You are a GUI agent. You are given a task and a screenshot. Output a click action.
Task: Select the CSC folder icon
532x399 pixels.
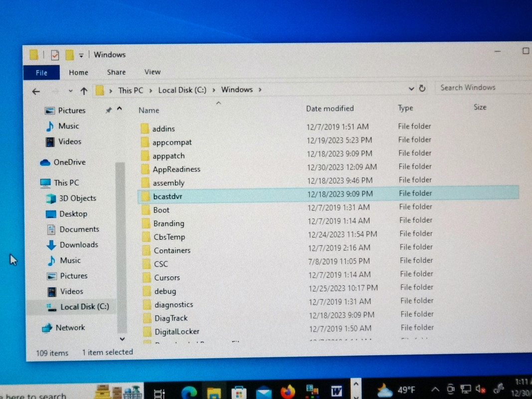tap(147, 264)
